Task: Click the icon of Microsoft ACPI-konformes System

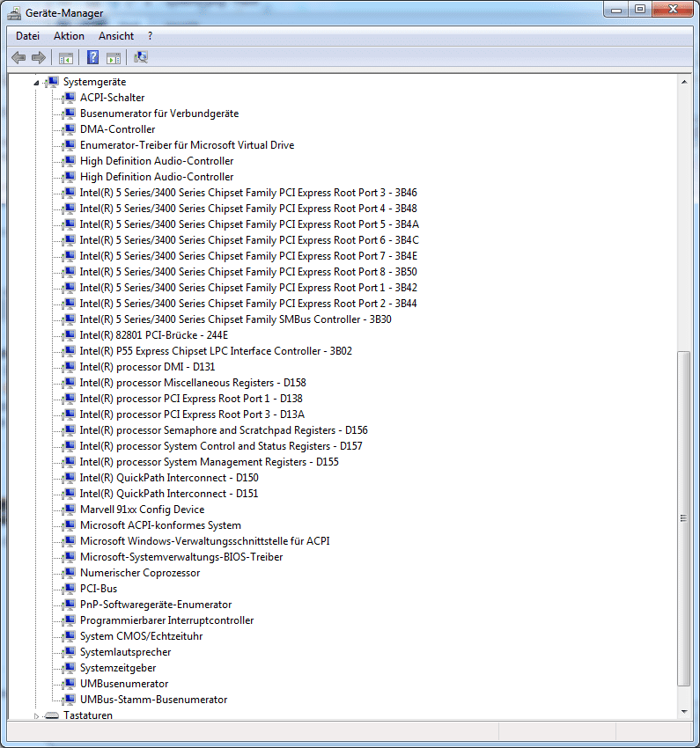Action: [x=70, y=524]
